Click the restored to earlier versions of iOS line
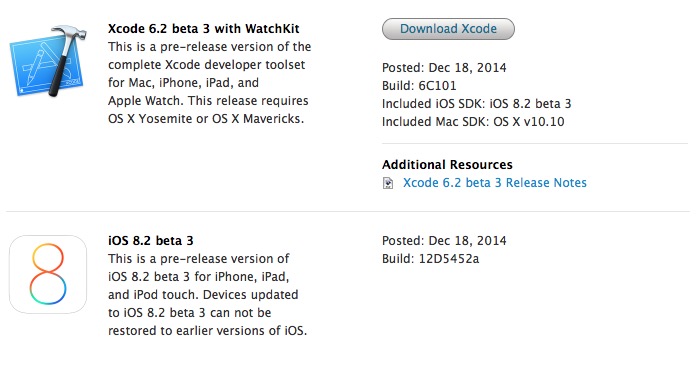The height and width of the screenshot is (365, 699). pos(207,331)
